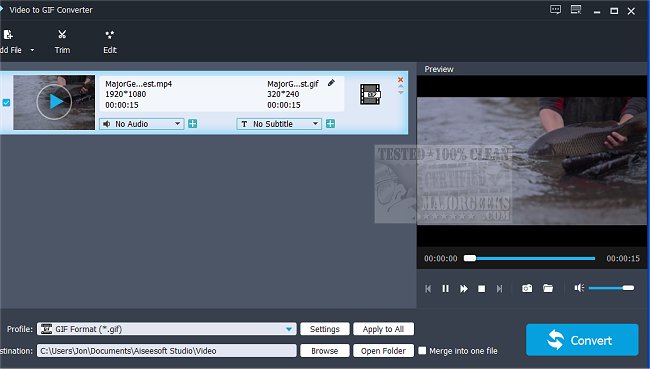
Task: Stop the preview playback
Action: coord(481,289)
